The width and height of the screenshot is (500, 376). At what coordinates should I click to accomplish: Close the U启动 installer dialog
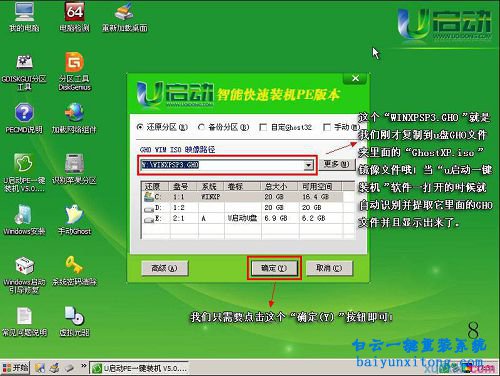pos(355,78)
